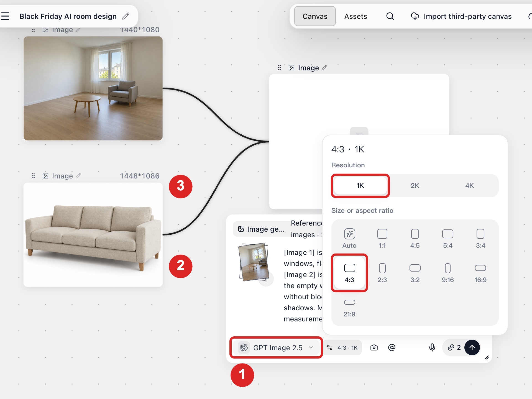The height and width of the screenshot is (399, 532).
Task: Click Import third-party canvas
Action: 461,16
